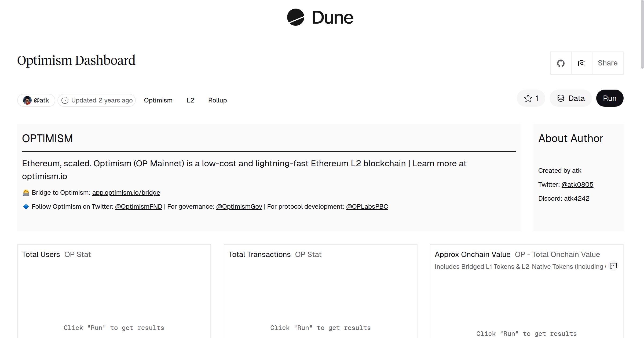644x338 pixels.
Task: Open author's @atk0805 Twitter link
Action: tap(577, 185)
